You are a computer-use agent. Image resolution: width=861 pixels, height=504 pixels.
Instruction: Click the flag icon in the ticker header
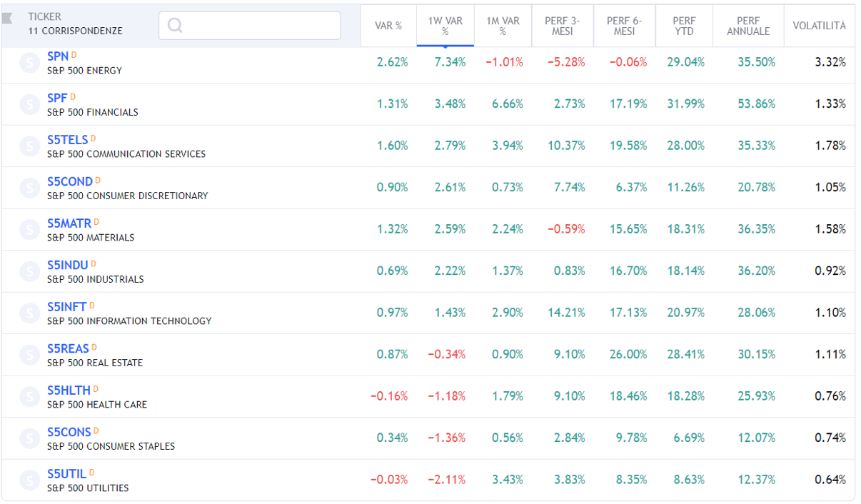coord(8,19)
